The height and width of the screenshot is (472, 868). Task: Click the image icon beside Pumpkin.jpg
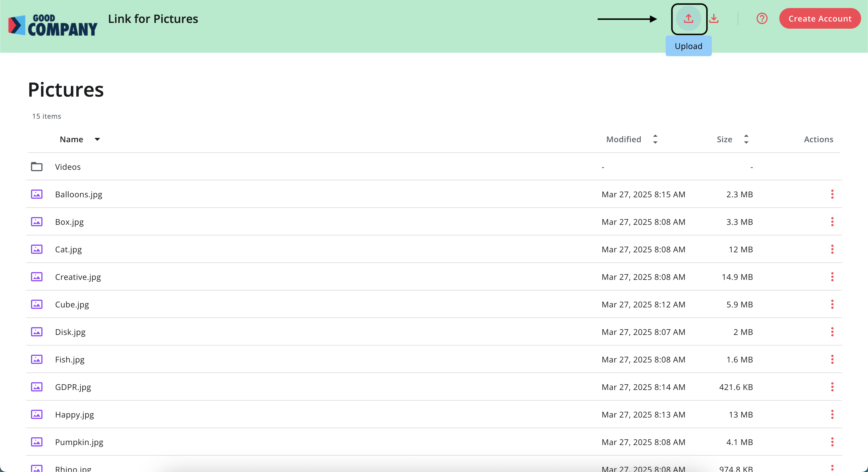pos(37,442)
